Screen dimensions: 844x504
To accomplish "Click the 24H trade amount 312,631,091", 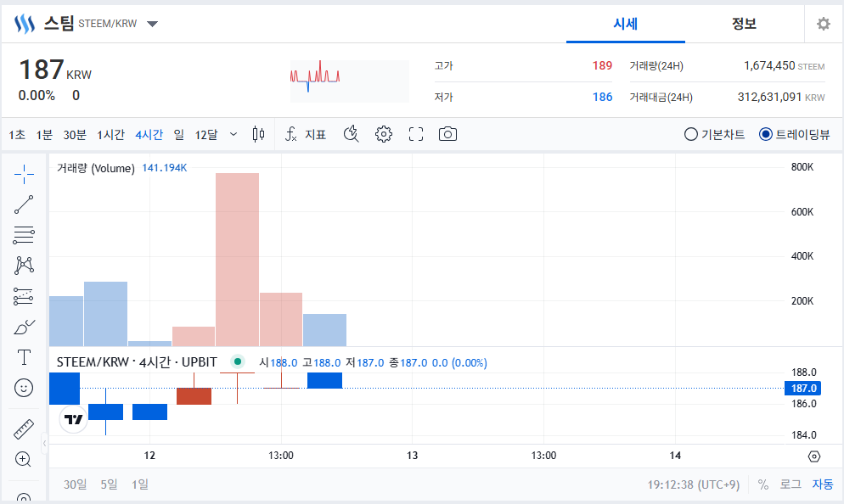I will 770,97.
